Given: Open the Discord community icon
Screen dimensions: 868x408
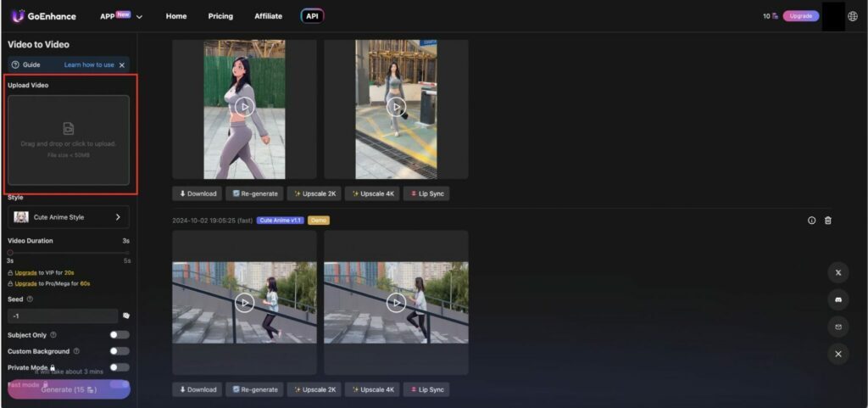Looking at the screenshot, I should tap(837, 299).
